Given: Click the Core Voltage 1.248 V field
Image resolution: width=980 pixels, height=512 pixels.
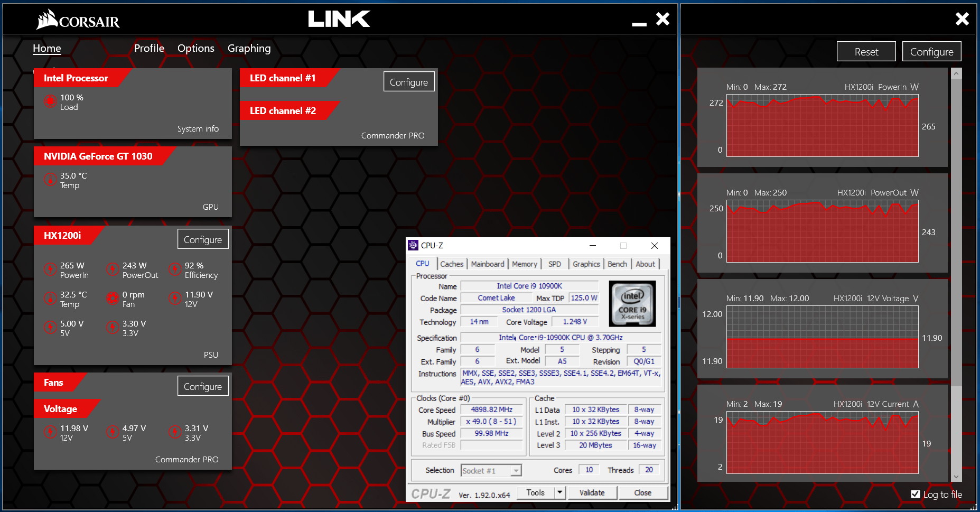Looking at the screenshot, I should tap(575, 322).
